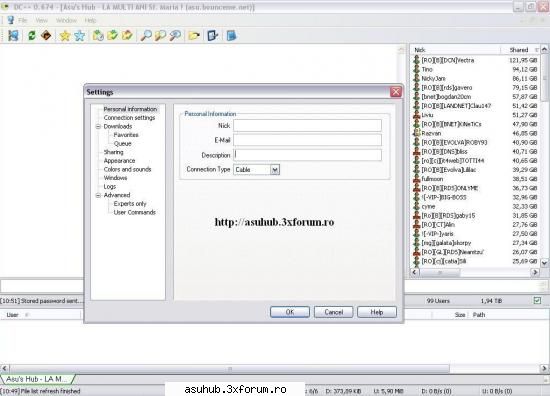
Task: Open ADL Search toolbar icon
Action: [x=160, y=35]
